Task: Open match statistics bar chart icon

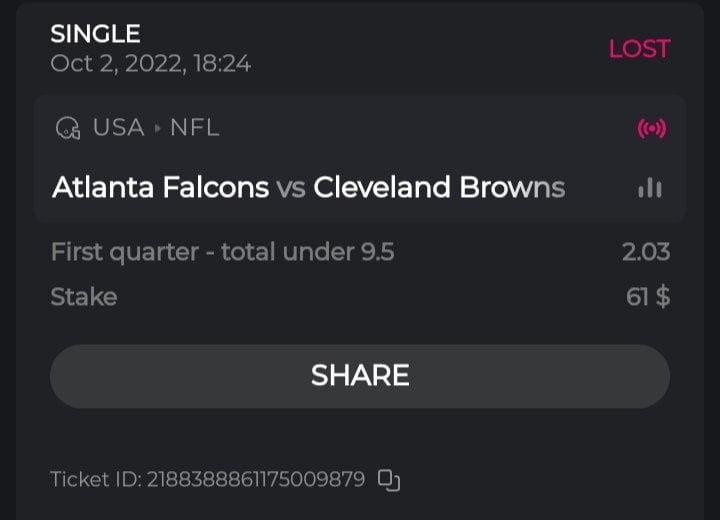Action: (650, 188)
